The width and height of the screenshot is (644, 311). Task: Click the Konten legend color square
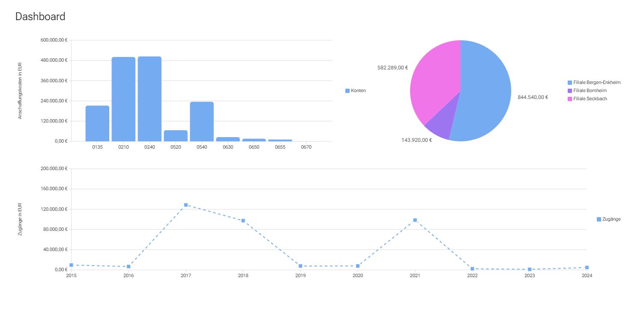(x=347, y=91)
